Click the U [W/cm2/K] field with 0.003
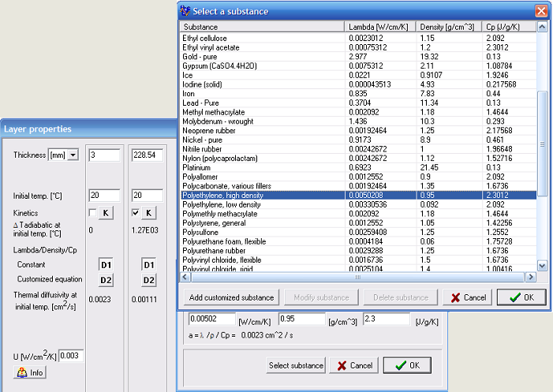The image size is (553, 392). pyautogui.click(x=71, y=356)
